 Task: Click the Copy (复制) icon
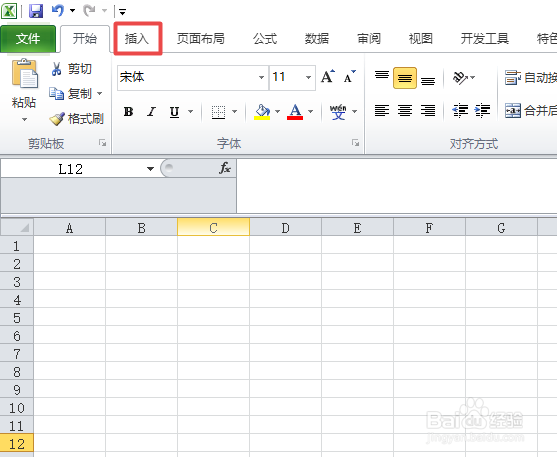tap(56, 93)
